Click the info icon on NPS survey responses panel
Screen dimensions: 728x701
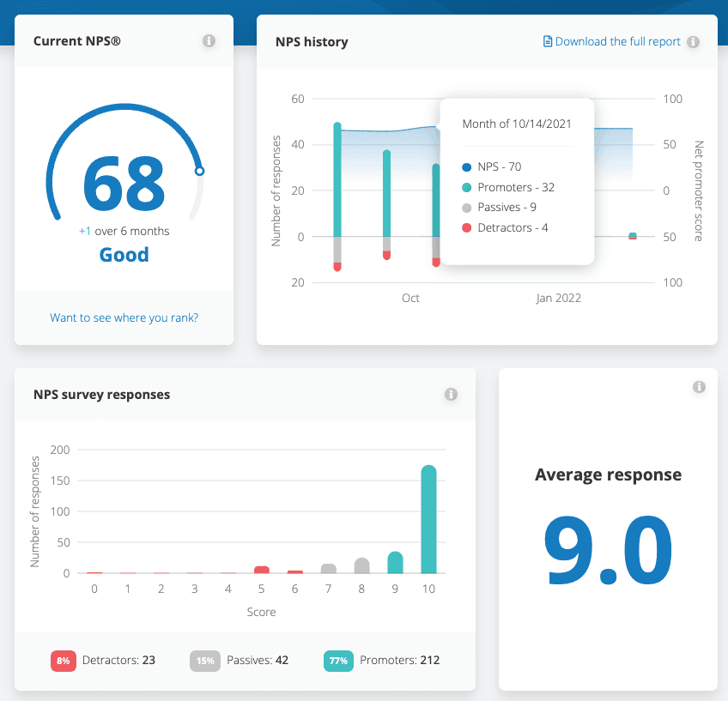point(451,394)
